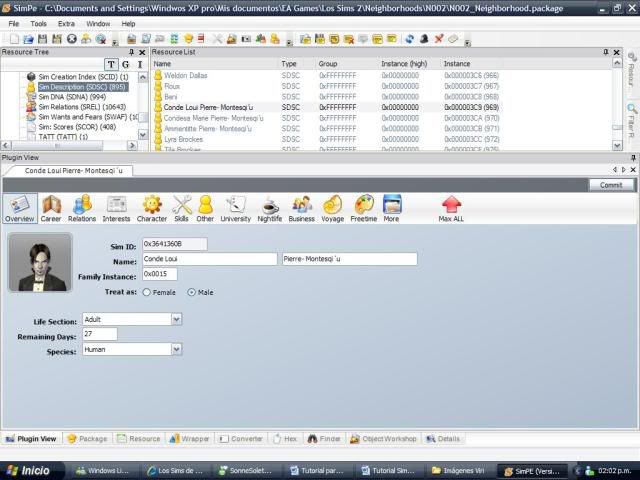This screenshot has height=480, width=640.
Task: Open the Skills section
Action: pos(181,209)
